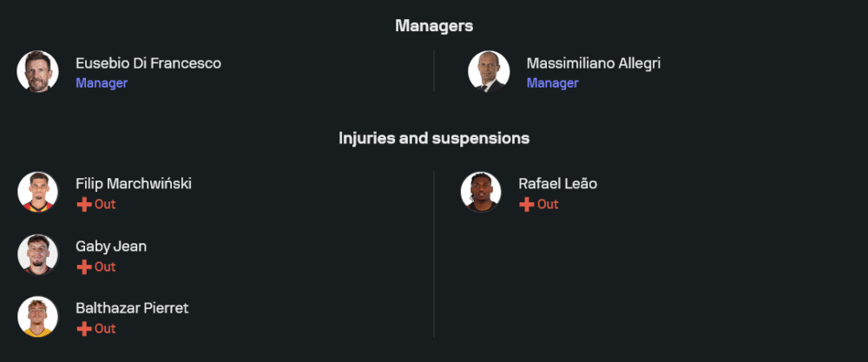Click Eusebio Di Francesco's manager photo
Screen dimensions: 868x362
coord(37,72)
